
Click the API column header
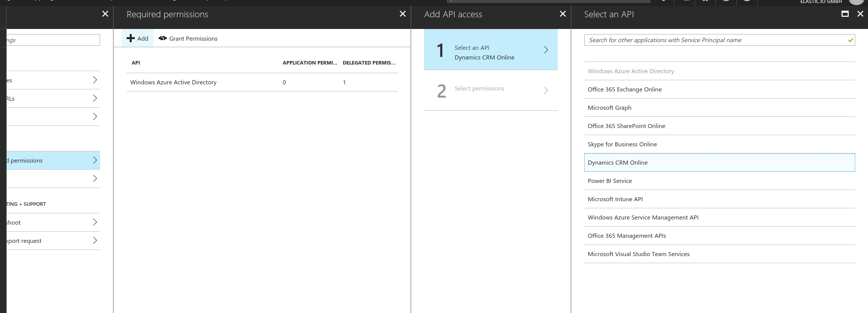click(136, 63)
